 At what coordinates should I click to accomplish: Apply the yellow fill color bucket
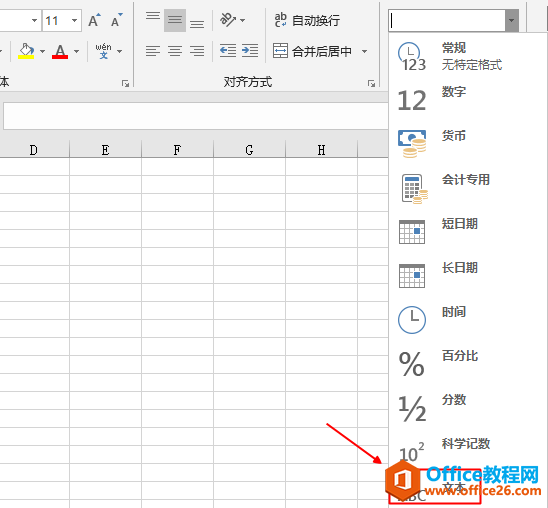(26, 51)
